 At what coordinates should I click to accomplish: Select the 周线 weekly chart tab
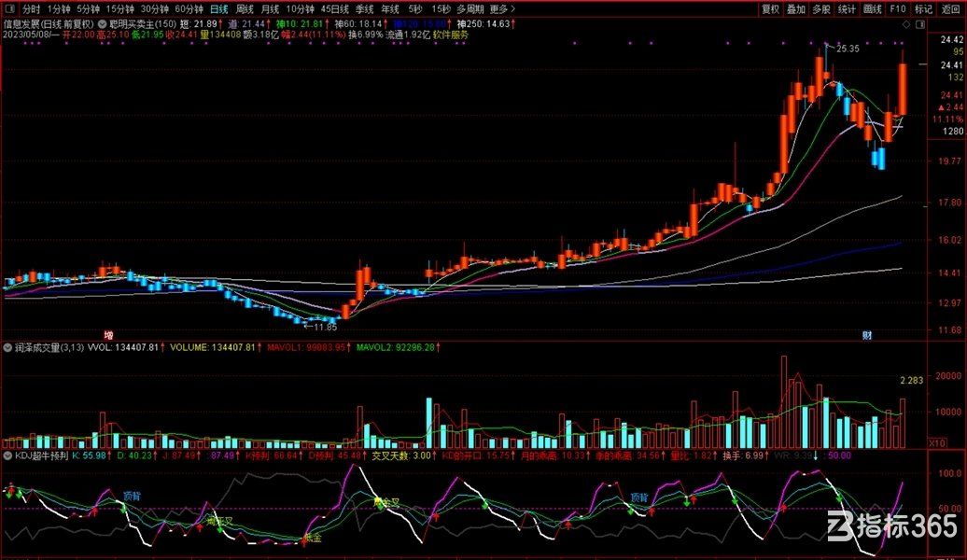tap(245, 9)
